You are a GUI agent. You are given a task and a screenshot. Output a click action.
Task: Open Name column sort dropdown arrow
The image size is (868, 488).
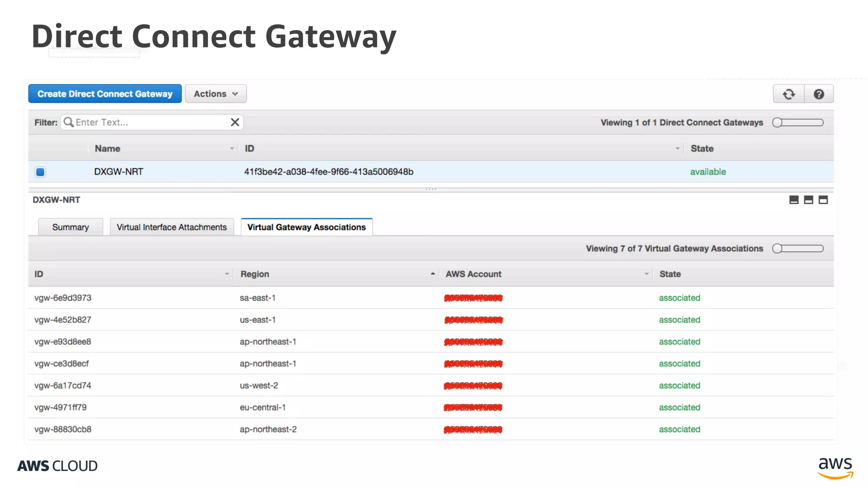232,149
